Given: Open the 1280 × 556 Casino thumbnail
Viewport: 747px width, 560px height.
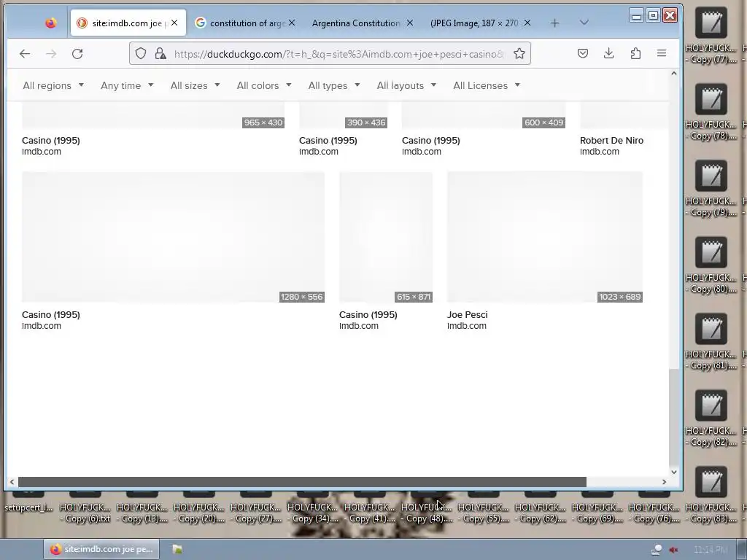Looking at the screenshot, I should click(x=173, y=237).
